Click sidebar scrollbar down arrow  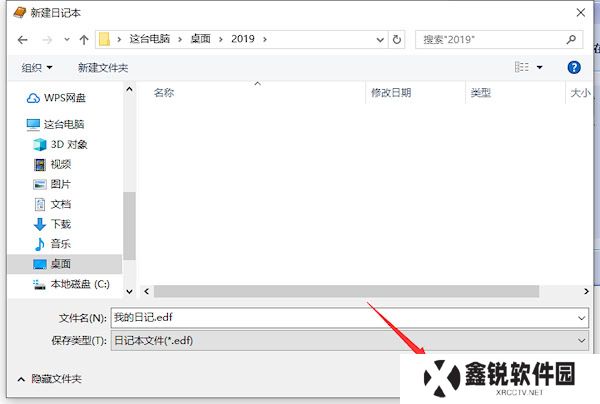(129, 292)
